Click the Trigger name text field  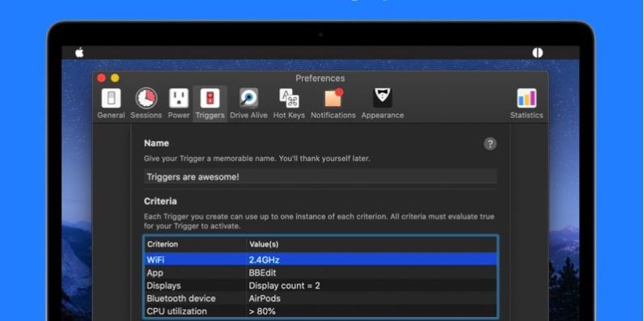320,177
